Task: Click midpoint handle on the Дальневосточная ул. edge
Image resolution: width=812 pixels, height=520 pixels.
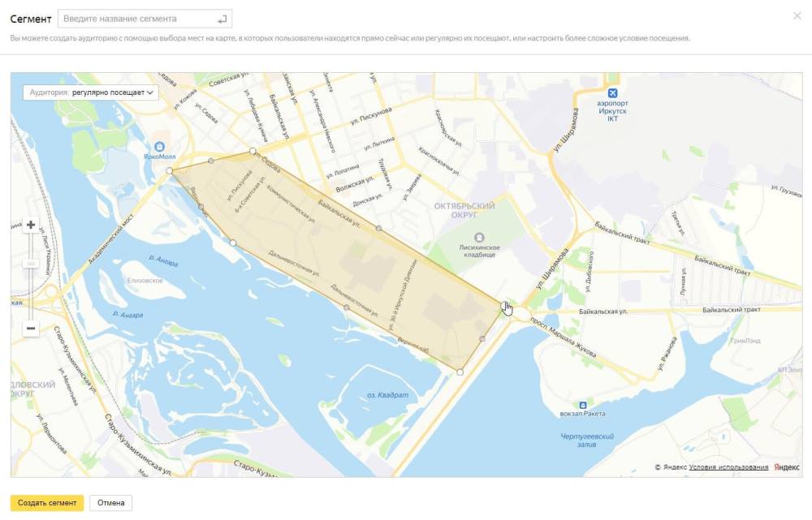Action: [x=347, y=308]
